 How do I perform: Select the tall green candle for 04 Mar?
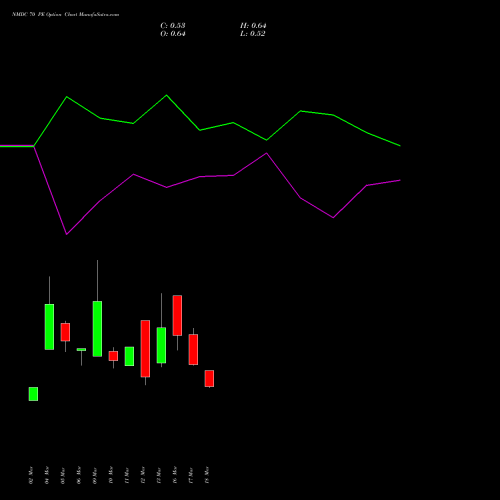click(x=49, y=327)
